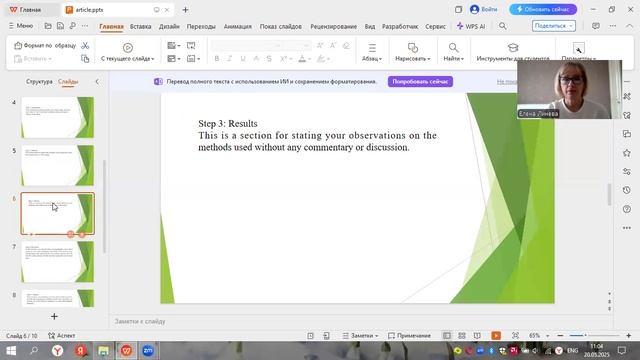The height and width of the screenshot is (360, 640).
Task: Start slideshow from current slide play icon
Action: [x=128, y=48]
